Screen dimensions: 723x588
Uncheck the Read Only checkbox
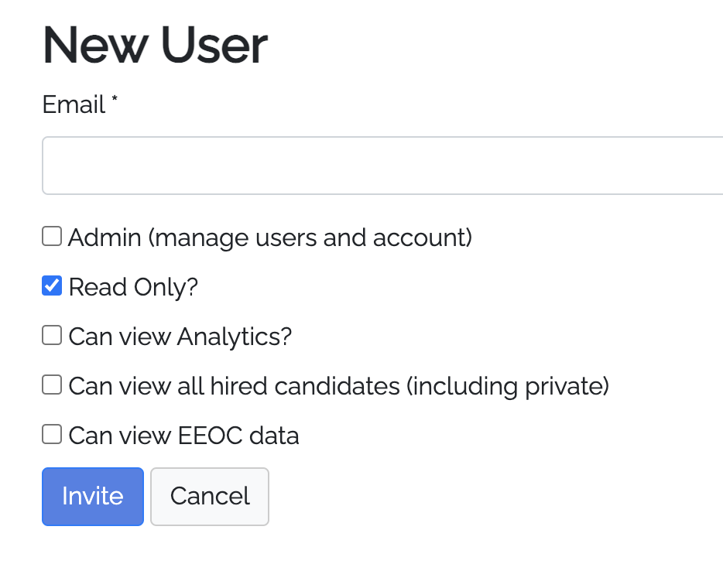click(x=52, y=286)
